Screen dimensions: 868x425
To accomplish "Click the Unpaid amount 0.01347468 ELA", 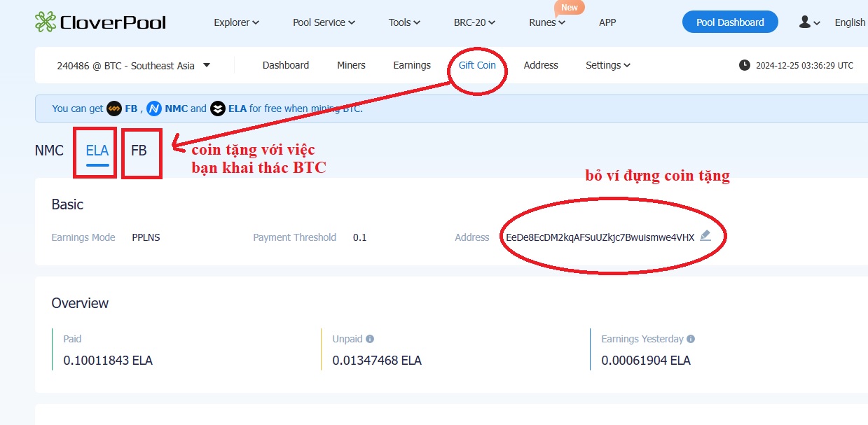I will [x=377, y=361].
